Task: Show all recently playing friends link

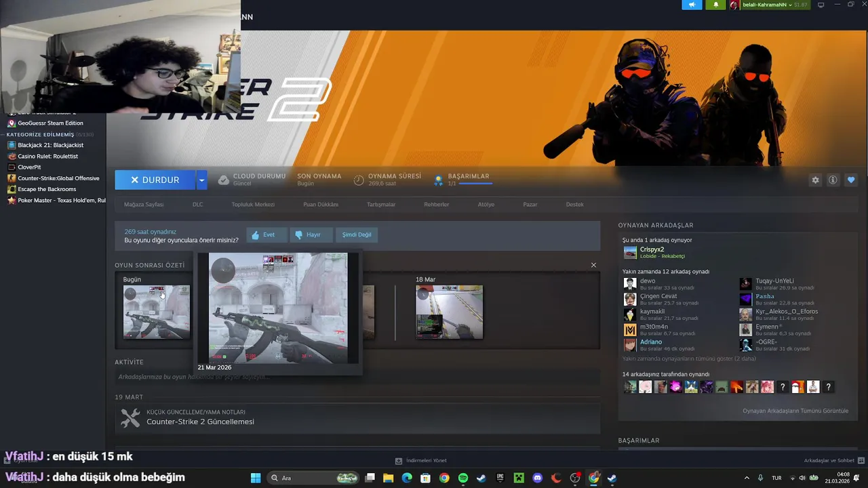Action: [x=689, y=359]
